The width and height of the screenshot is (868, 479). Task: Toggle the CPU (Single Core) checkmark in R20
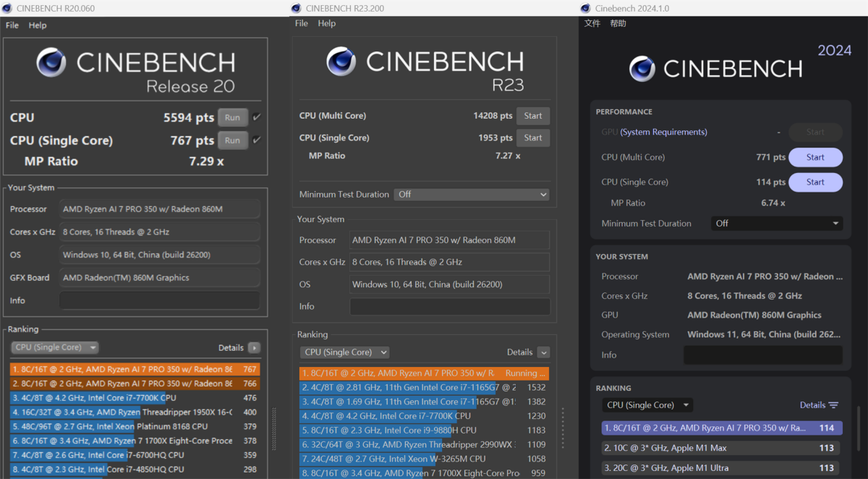tap(257, 140)
